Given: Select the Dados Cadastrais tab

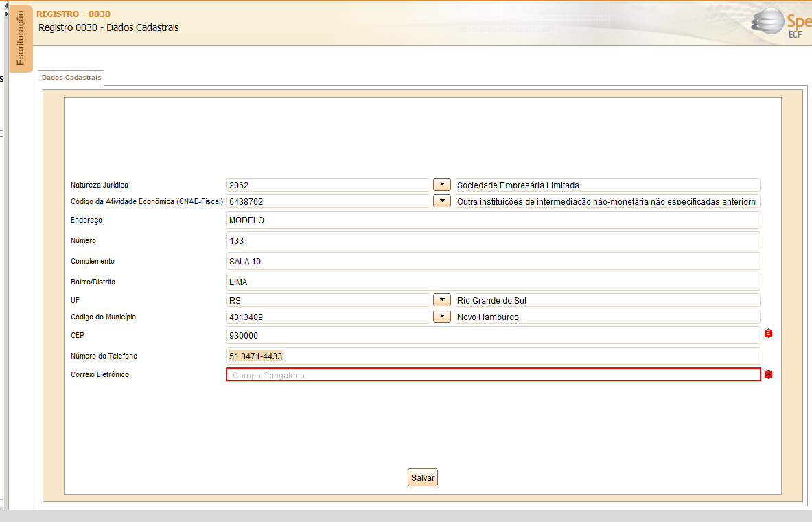Looking at the screenshot, I should 71,78.
